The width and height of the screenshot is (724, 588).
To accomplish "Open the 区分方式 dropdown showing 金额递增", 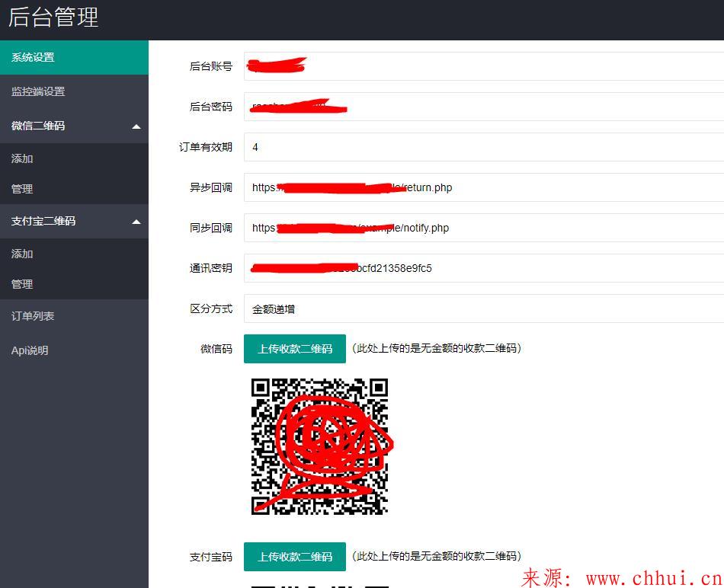I will click(x=484, y=308).
